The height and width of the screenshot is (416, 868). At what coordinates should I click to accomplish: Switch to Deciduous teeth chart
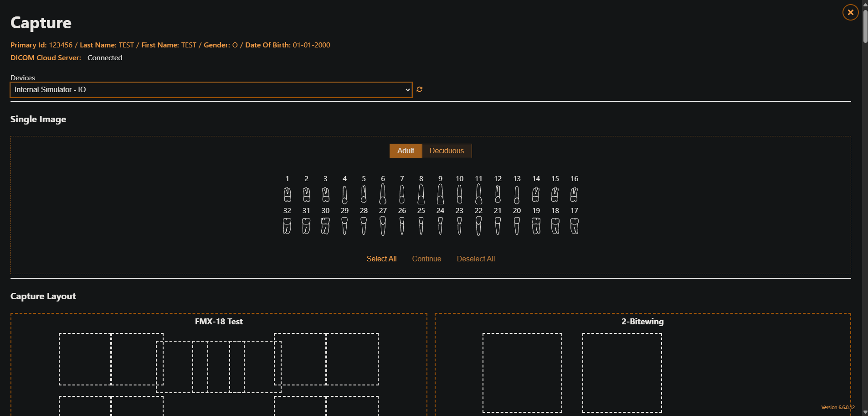point(447,151)
